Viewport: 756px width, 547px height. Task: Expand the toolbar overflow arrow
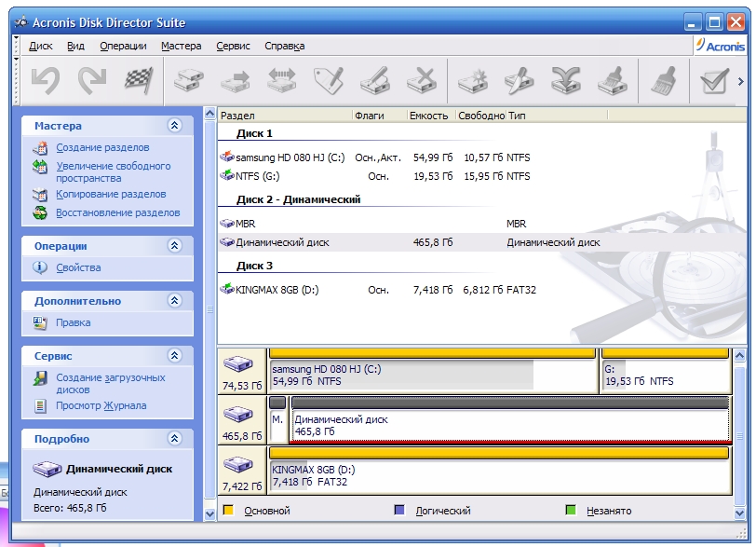[740, 81]
